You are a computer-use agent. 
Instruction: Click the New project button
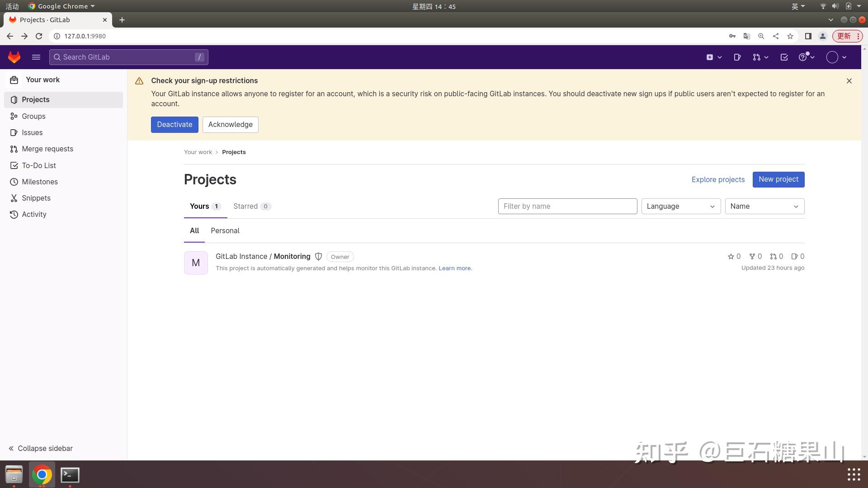(778, 179)
